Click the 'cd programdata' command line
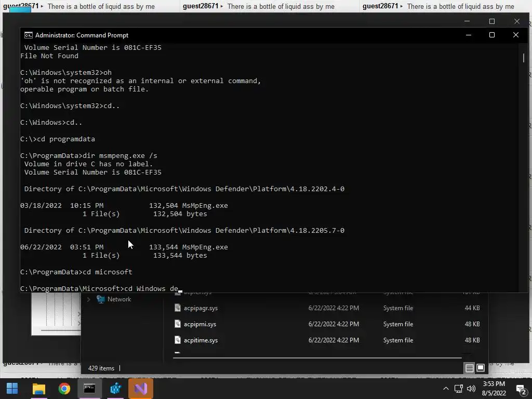 point(57,139)
